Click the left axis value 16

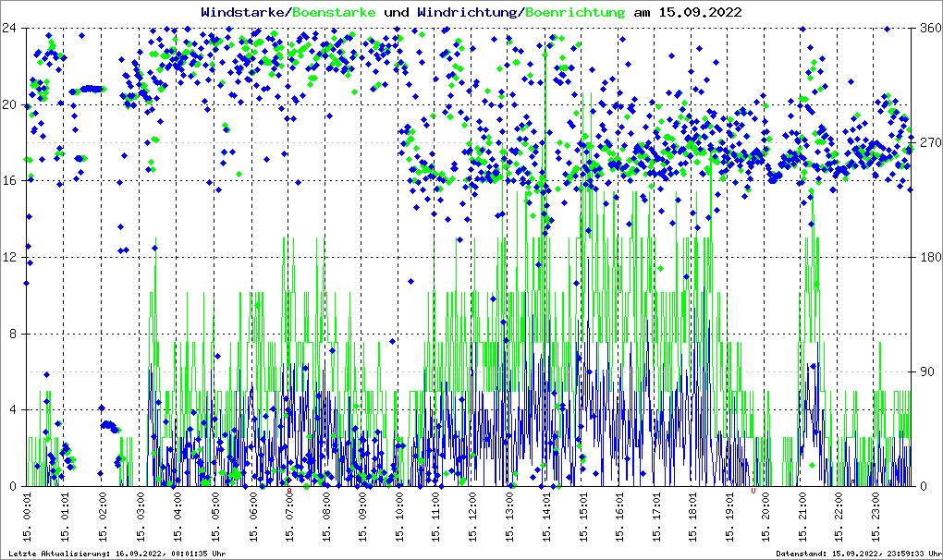pos(11,180)
